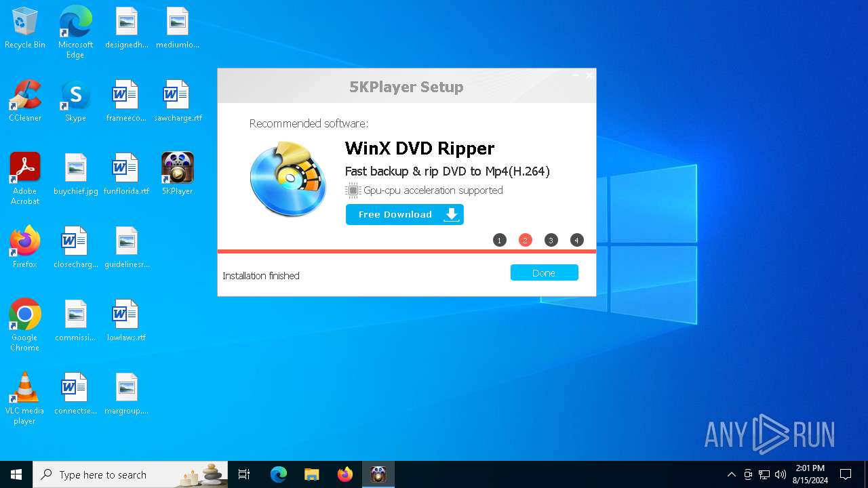Click Done to finish 5KPlayer setup
The image size is (868, 488).
click(x=544, y=272)
